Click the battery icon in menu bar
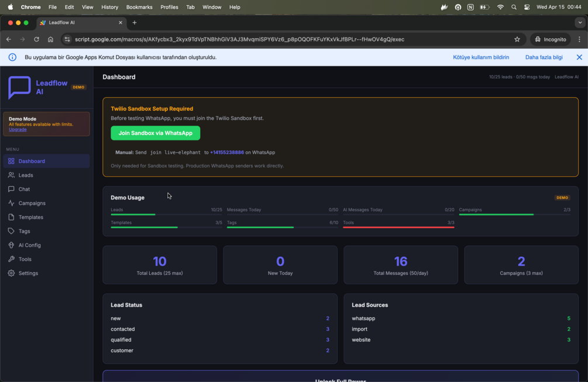588x382 pixels. point(484,7)
